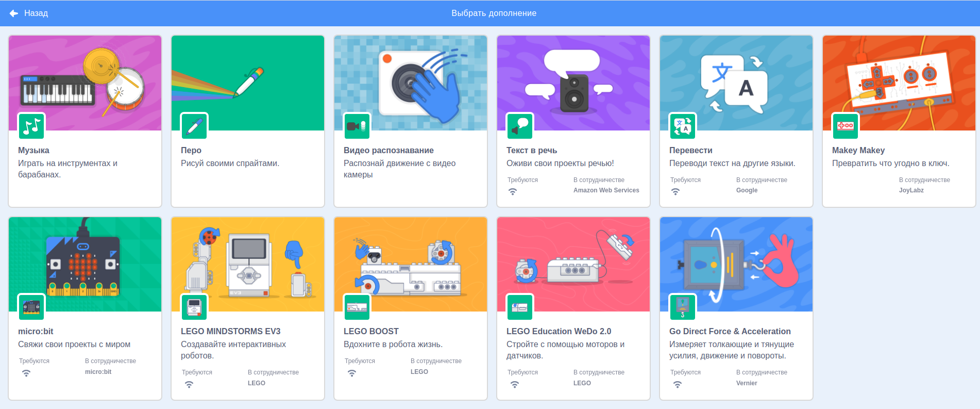This screenshot has width=980, height=409.
Task: Open the Go Direct Force sensor thumbnail
Action: (736, 264)
